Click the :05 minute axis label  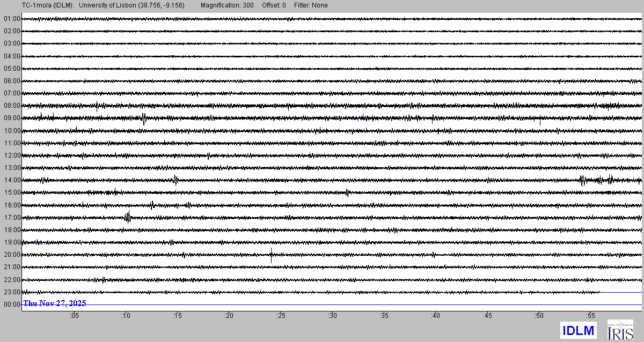click(74, 316)
